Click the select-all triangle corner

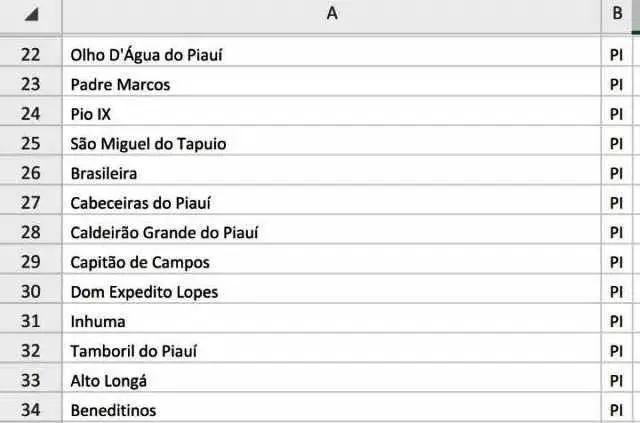point(31,15)
